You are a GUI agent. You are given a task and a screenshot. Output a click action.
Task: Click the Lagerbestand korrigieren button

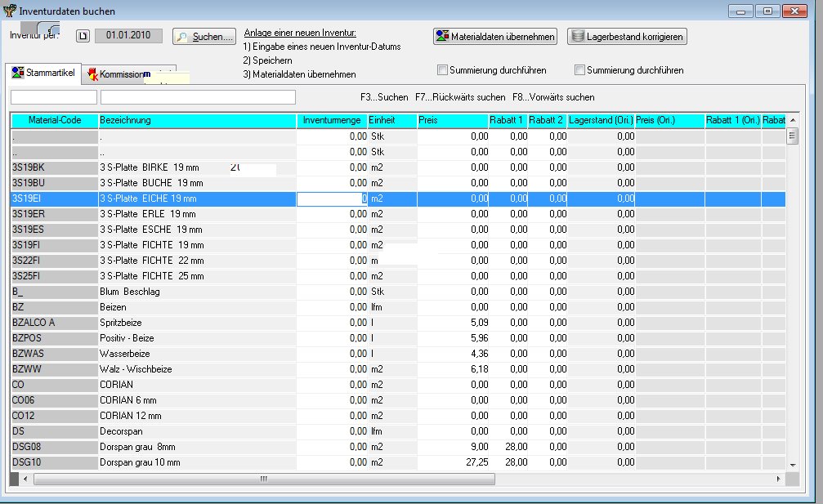627,37
